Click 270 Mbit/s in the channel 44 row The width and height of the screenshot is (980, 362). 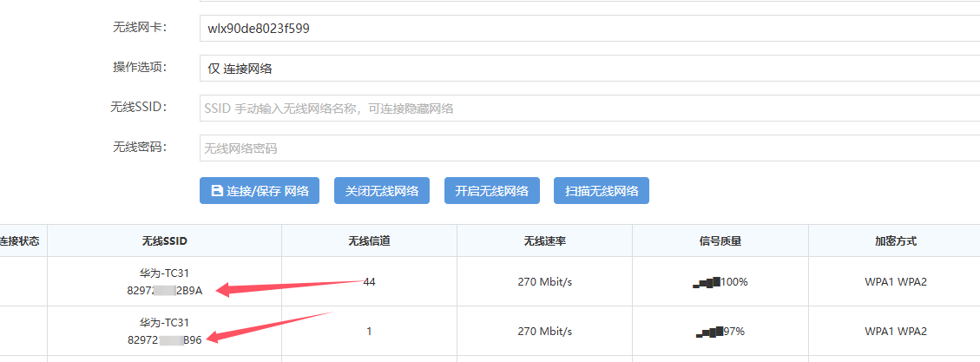(545, 282)
